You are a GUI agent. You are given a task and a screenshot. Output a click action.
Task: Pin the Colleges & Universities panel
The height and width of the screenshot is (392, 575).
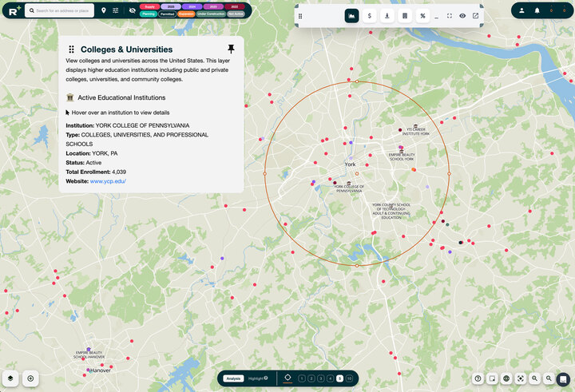click(x=231, y=49)
